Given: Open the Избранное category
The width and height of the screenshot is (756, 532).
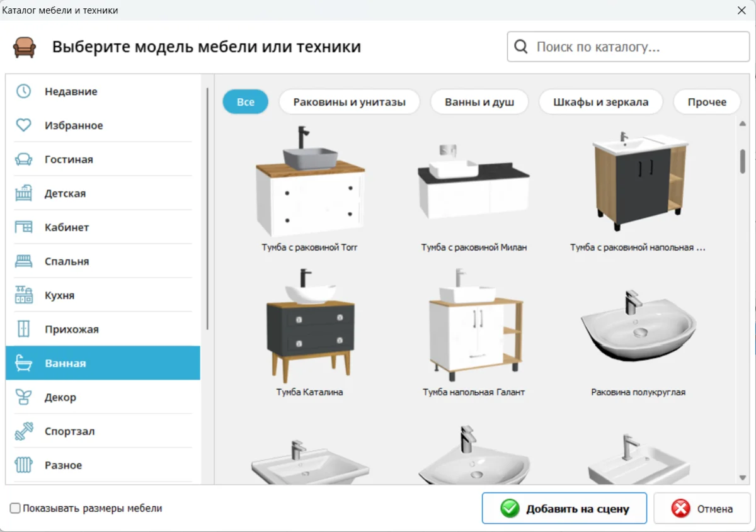Looking at the screenshot, I should 103,125.
